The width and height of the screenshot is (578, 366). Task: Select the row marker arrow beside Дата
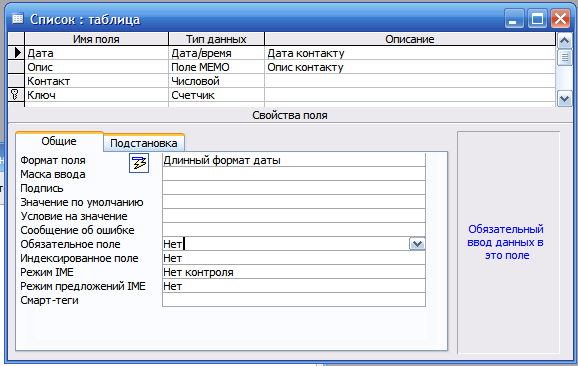pyautogui.click(x=17, y=53)
